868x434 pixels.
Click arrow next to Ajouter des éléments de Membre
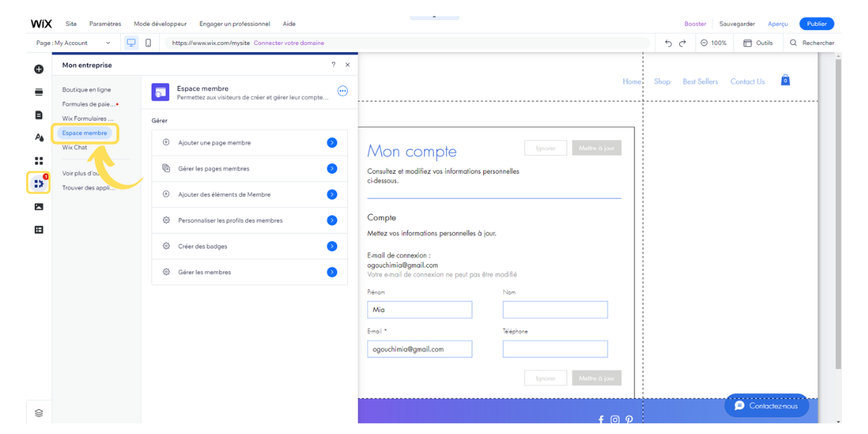click(x=332, y=195)
